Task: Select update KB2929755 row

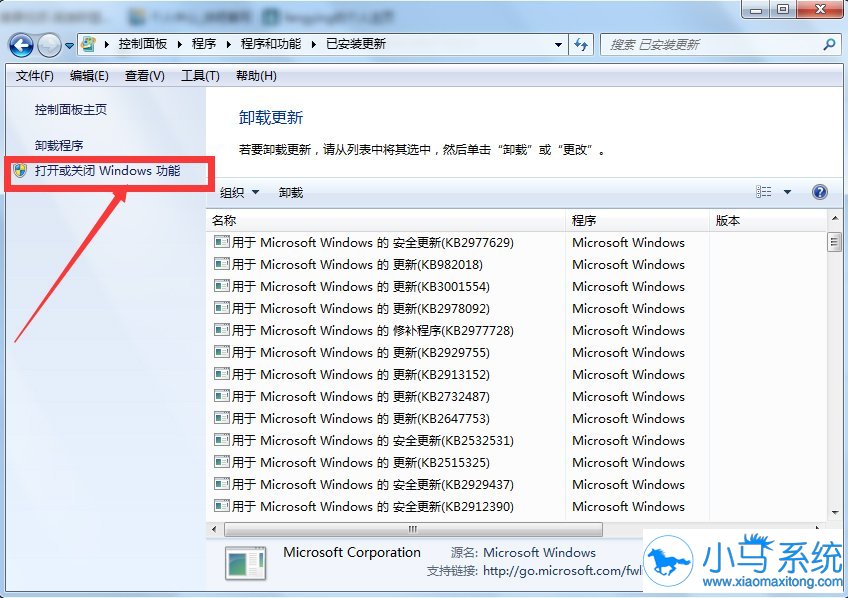Action: click(518, 353)
